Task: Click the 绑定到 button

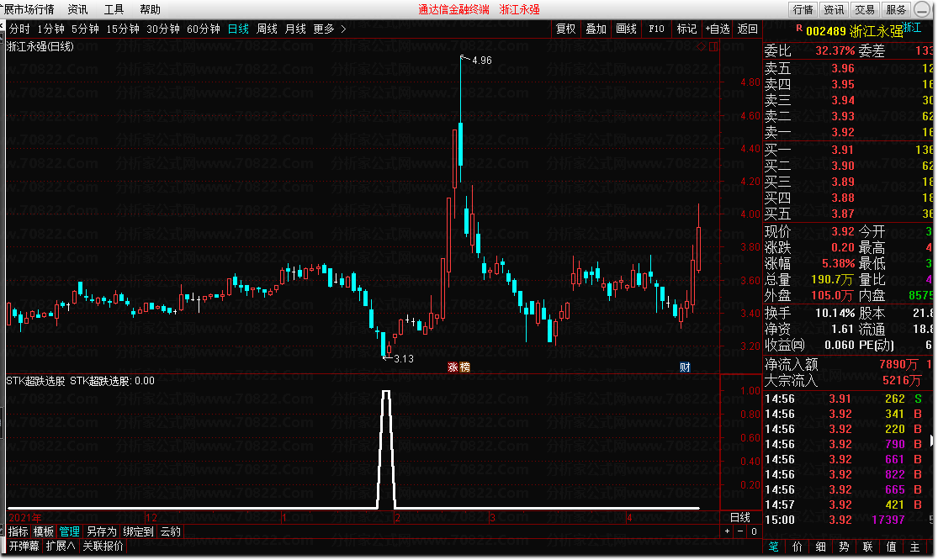Action: click(x=138, y=531)
